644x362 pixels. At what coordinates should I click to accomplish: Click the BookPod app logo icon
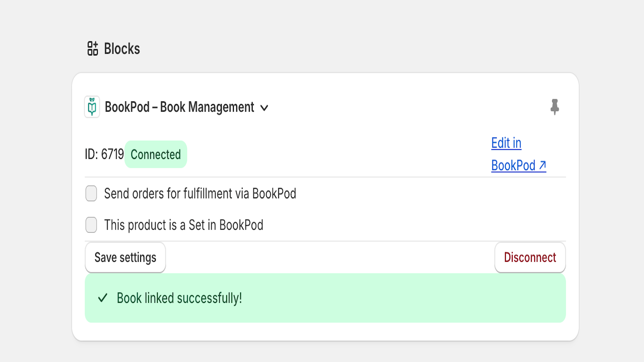92,107
